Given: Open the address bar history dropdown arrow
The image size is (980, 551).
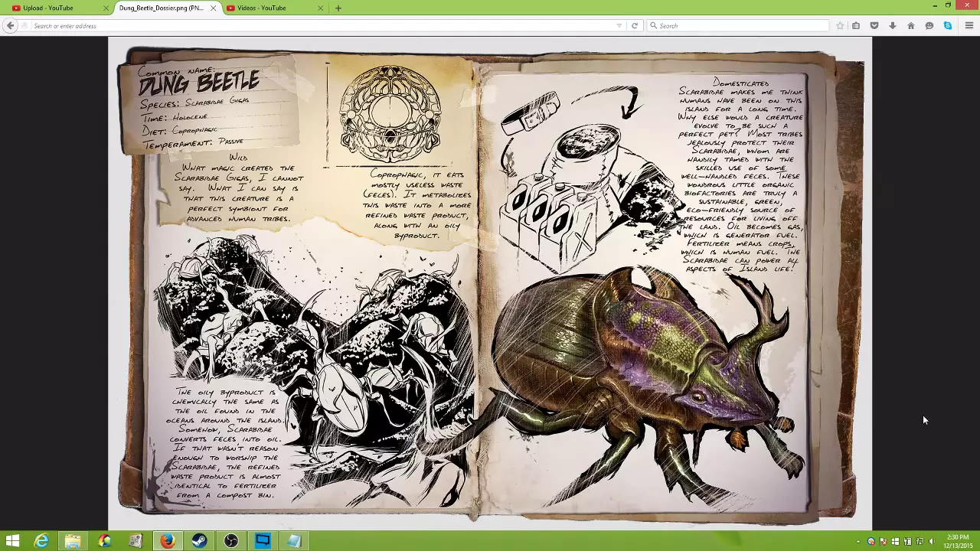Looking at the screenshot, I should tap(619, 26).
